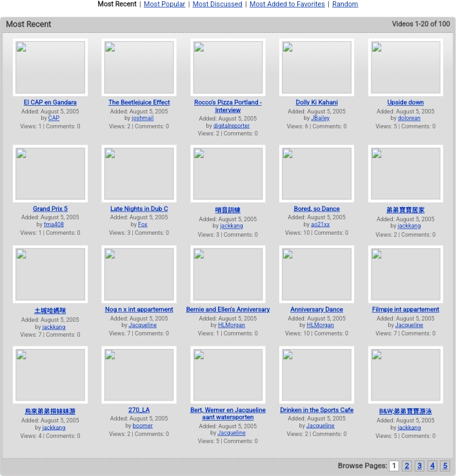This screenshot has height=476, width=456.
Task: Go to browse page 2
Action: [407, 466]
